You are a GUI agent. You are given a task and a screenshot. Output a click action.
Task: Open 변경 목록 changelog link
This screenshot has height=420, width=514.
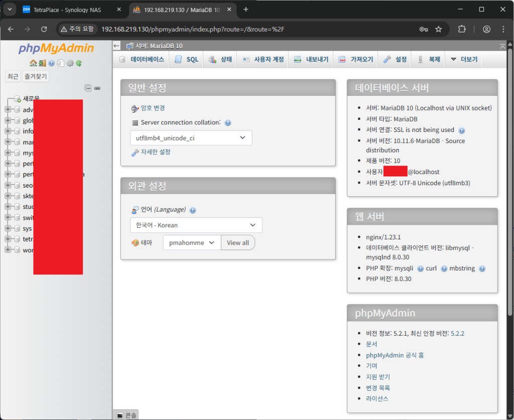378,388
